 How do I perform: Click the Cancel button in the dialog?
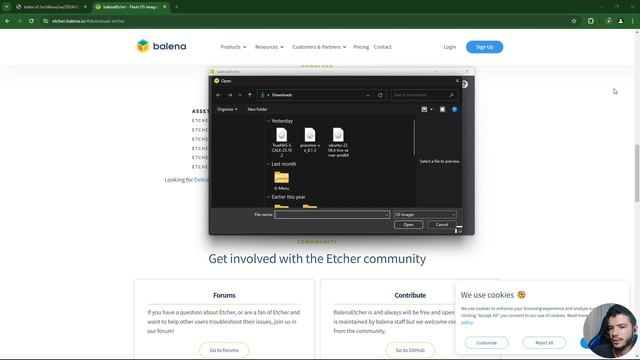pyautogui.click(x=442, y=225)
